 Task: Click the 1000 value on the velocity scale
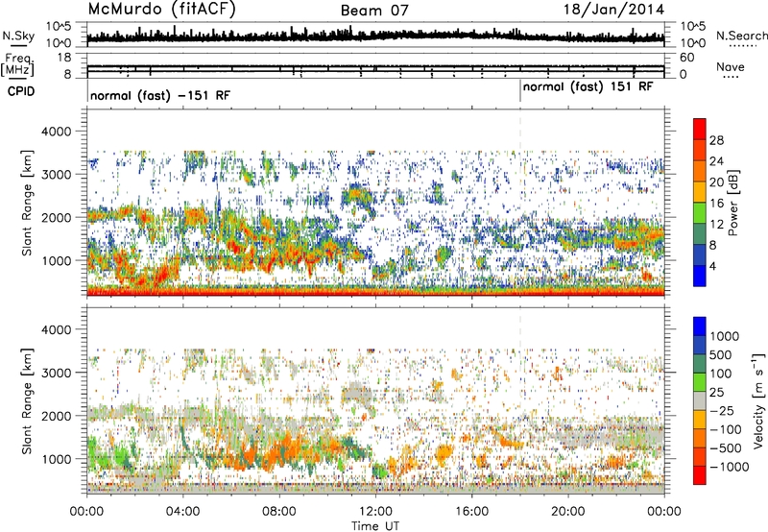tap(724, 336)
